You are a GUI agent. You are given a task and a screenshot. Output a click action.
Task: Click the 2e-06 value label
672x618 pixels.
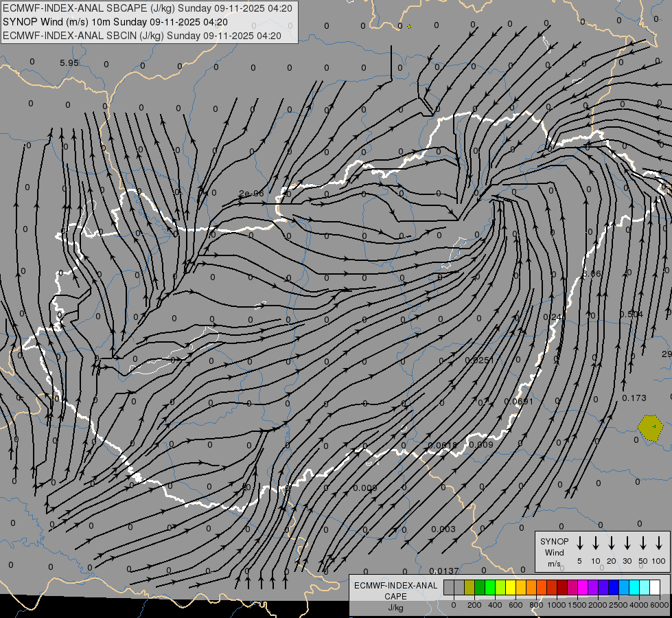tap(252, 194)
